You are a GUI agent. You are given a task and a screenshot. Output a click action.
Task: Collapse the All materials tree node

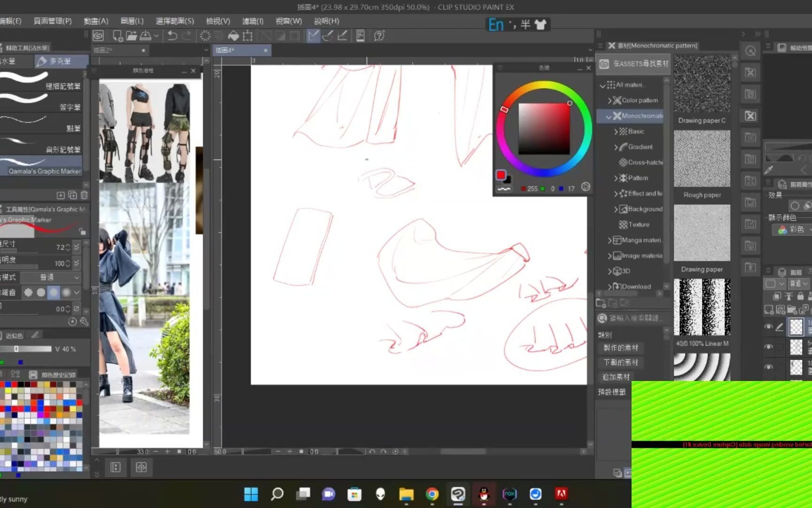(x=602, y=85)
